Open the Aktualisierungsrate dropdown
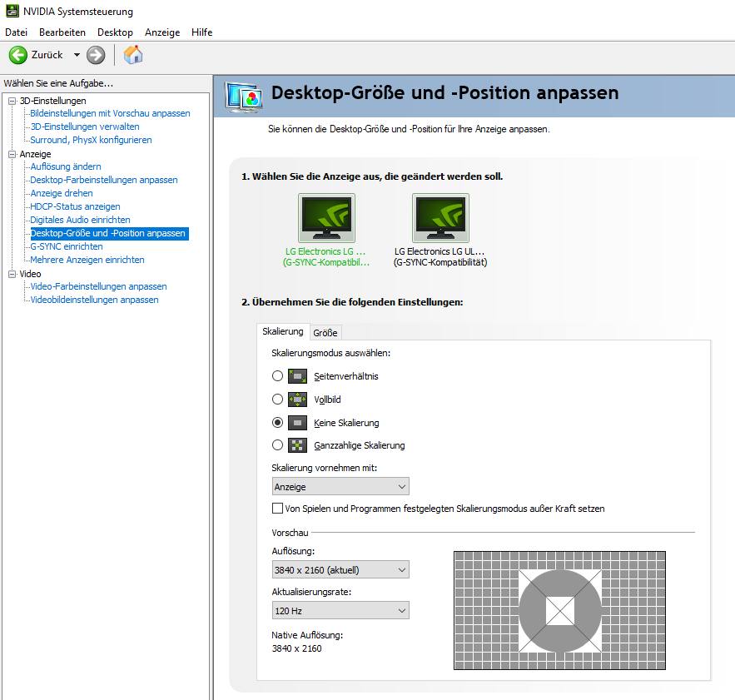This screenshot has height=700, width=735. [x=340, y=610]
